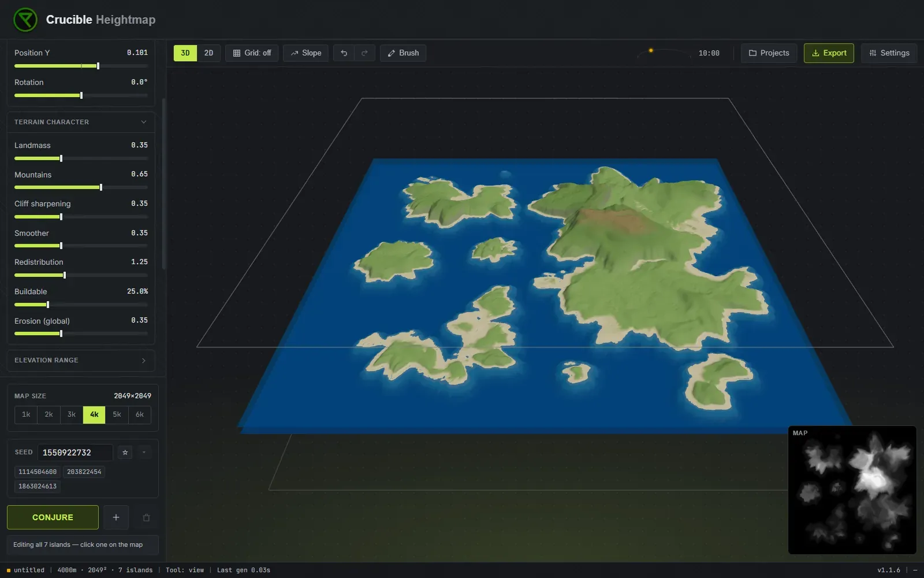This screenshot has width=924, height=578.
Task: Adjust the Landmass slider
Action: click(81, 158)
